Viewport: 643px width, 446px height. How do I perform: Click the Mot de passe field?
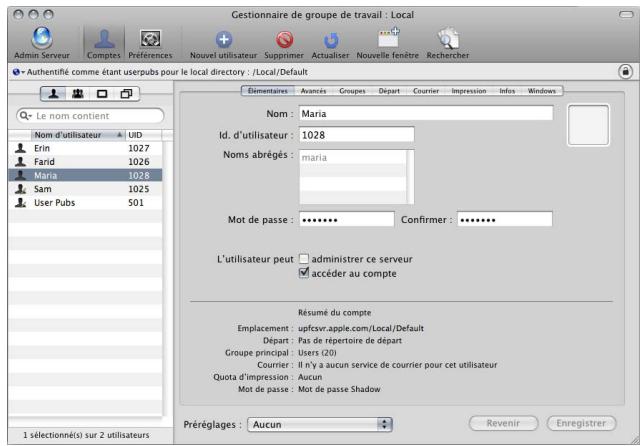(347, 220)
